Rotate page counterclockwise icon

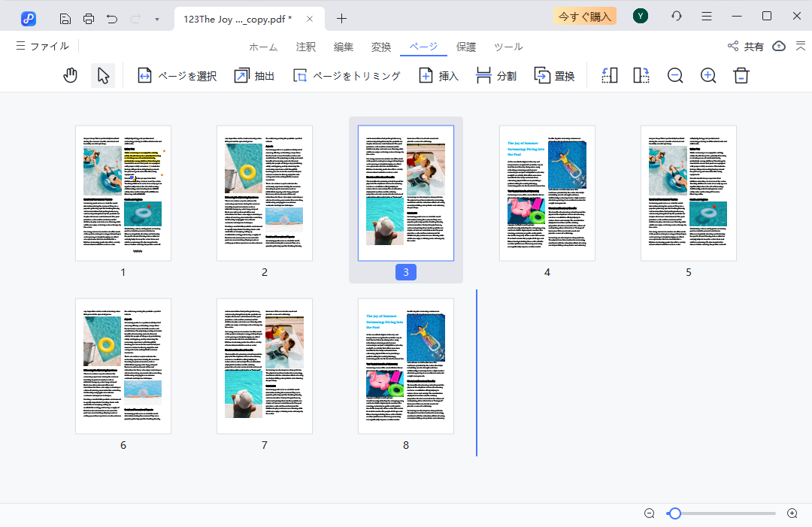610,76
